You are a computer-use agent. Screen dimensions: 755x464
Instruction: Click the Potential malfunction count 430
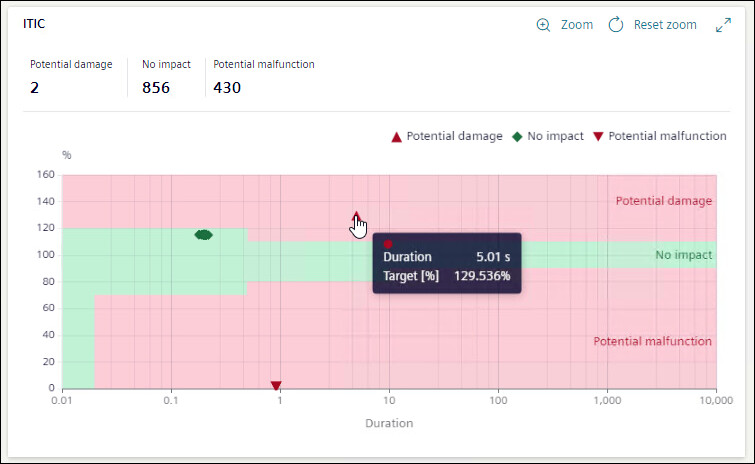click(227, 88)
